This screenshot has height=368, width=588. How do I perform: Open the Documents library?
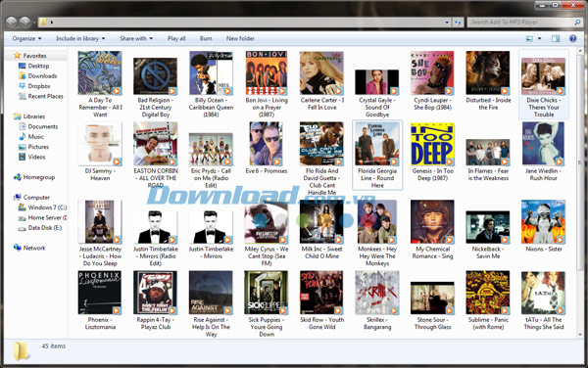[x=38, y=126]
